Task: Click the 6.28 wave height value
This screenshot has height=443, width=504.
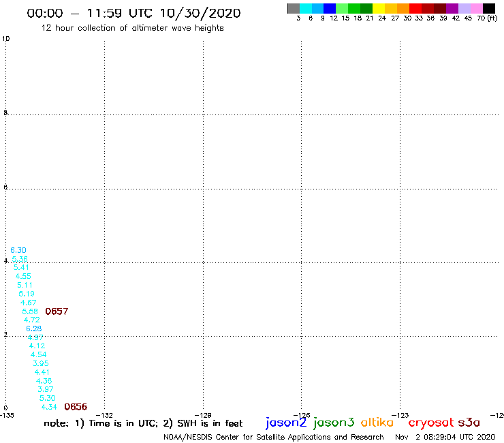Action: pos(34,329)
